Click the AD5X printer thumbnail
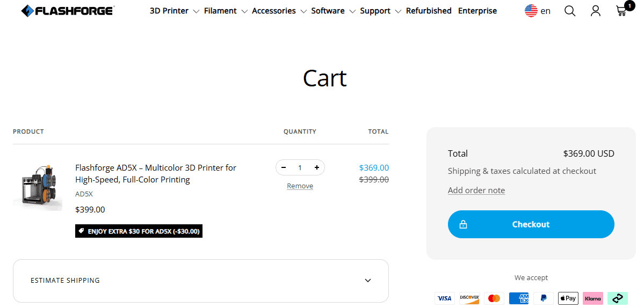The width and height of the screenshot is (644, 308). coord(38,187)
